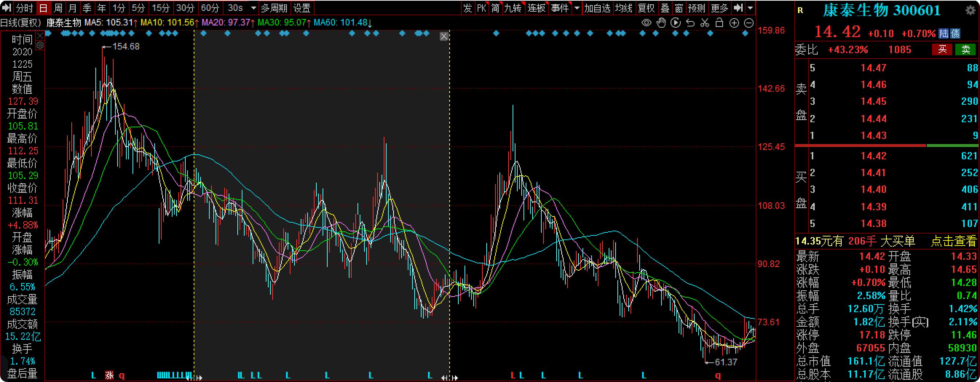Click the arrow icon left of the 分时 tab
980x382 pixels.
[7, 8]
